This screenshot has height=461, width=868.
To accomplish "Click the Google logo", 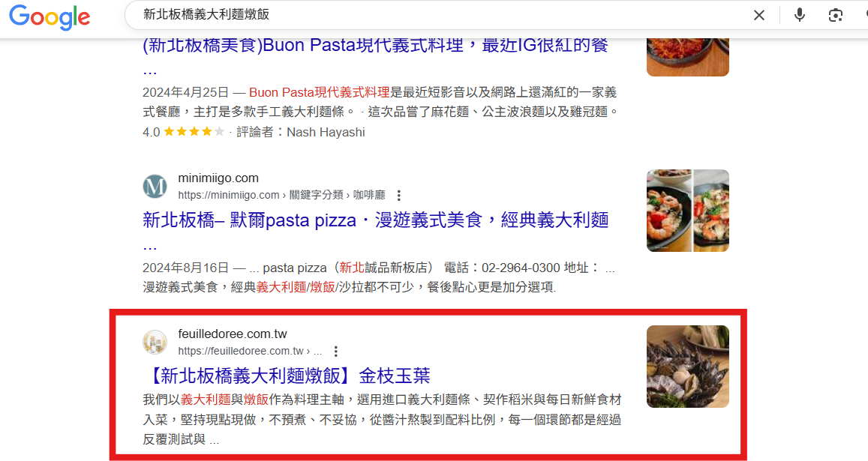I will [x=50, y=16].
